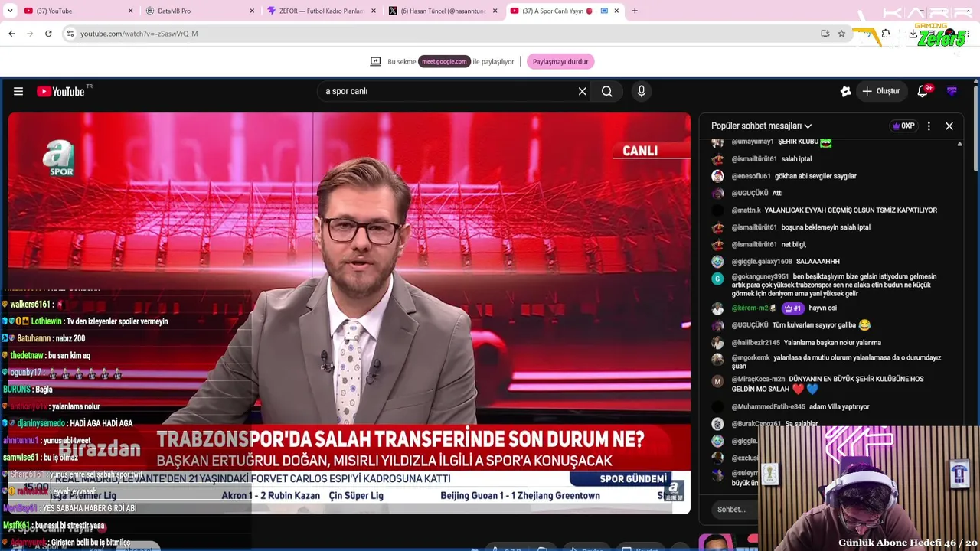Image resolution: width=980 pixels, height=551 pixels.
Task: Click the @halilbezir2145 chat username
Action: (x=756, y=343)
